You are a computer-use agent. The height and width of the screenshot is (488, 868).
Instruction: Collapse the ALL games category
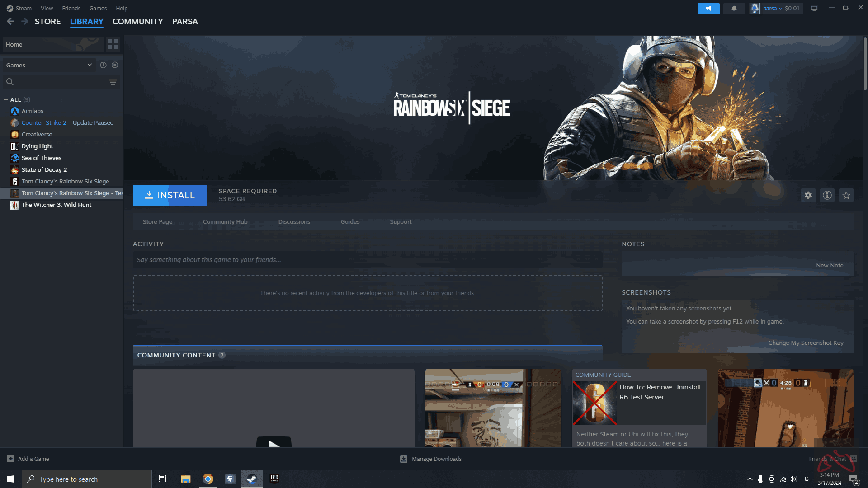(6, 100)
